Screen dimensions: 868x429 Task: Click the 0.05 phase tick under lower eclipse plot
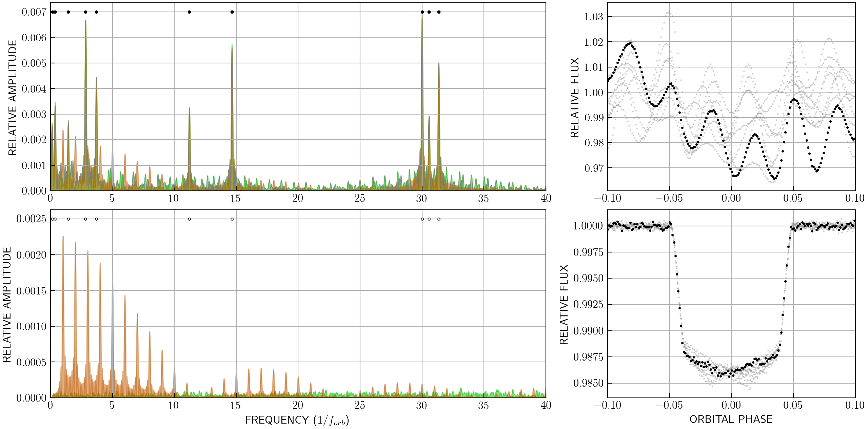(x=793, y=405)
